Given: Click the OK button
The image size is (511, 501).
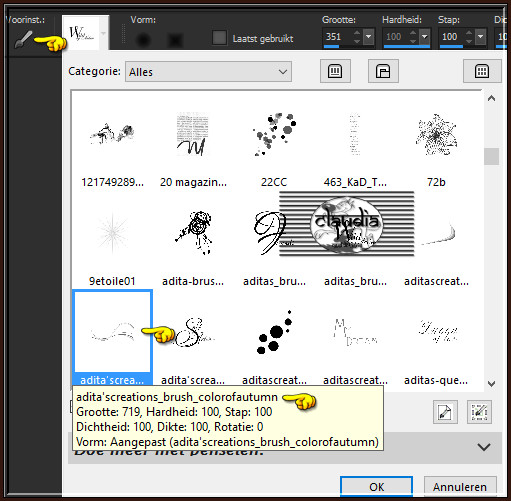Looking at the screenshot, I should click(x=376, y=487).
